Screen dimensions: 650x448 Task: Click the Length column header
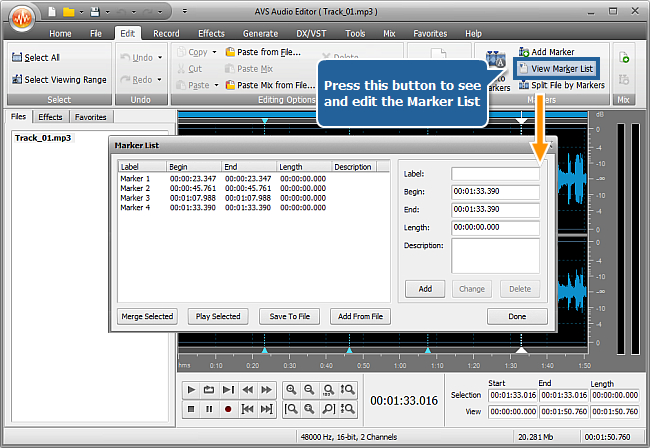304,167
